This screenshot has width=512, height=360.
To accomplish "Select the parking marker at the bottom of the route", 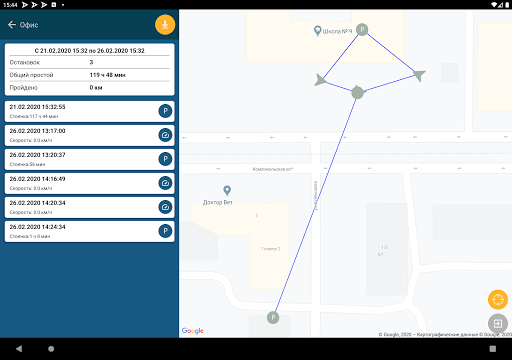I will [x=273, y=317].
